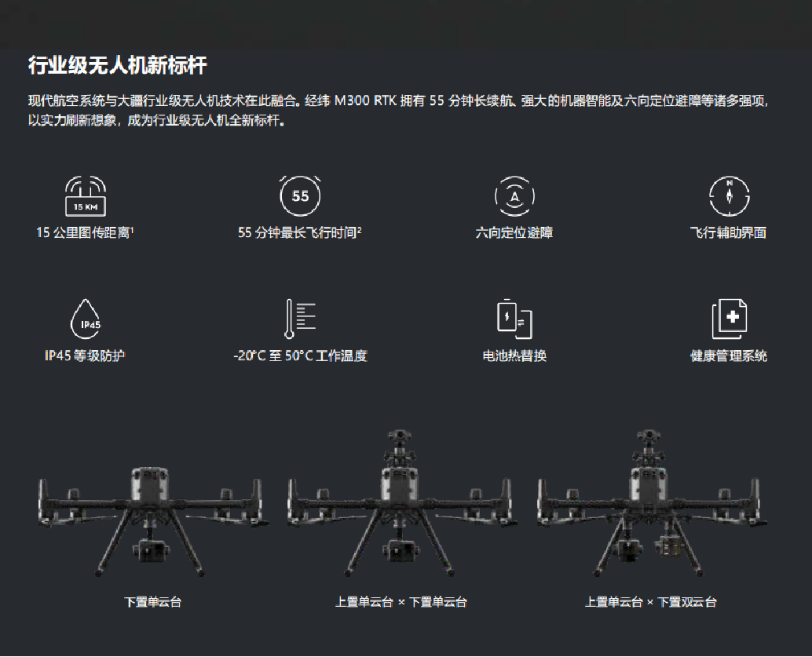Click the dual downward gimbal drone image
Viewport: 812px width, 657px height.
[x=651, y=503]
